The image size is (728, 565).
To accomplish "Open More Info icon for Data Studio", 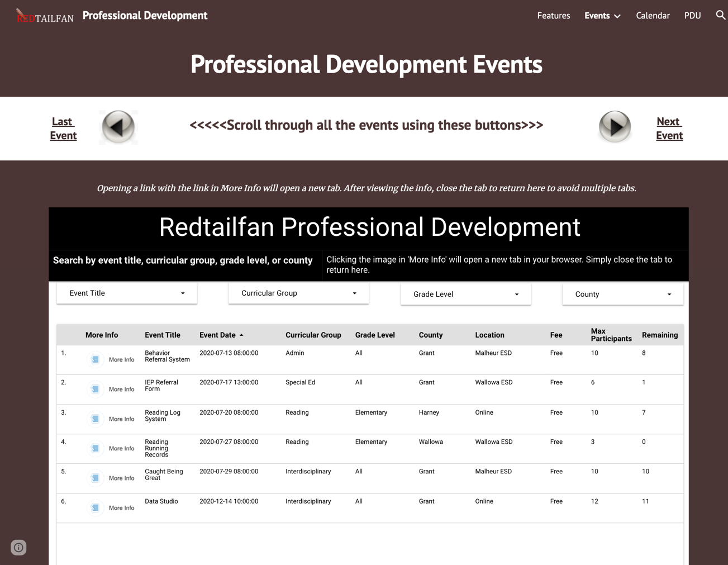I will [96, 507].
